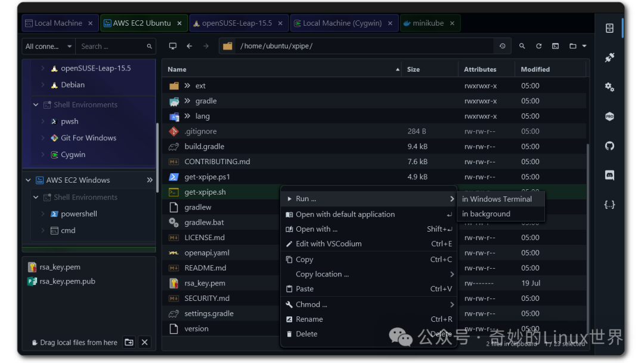This screenshot has width=644, height=363.
Task: Open Copy location submenu
Action: pos(369,274)
